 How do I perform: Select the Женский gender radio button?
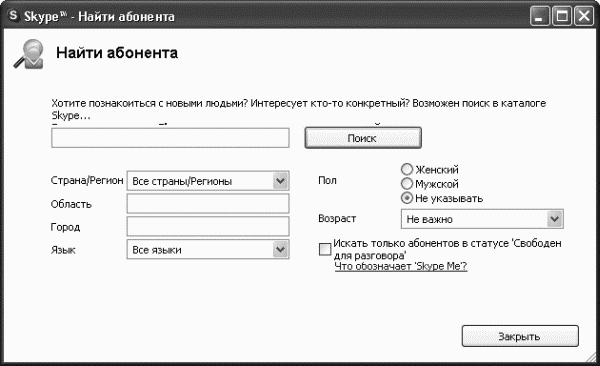click(407, 169)
